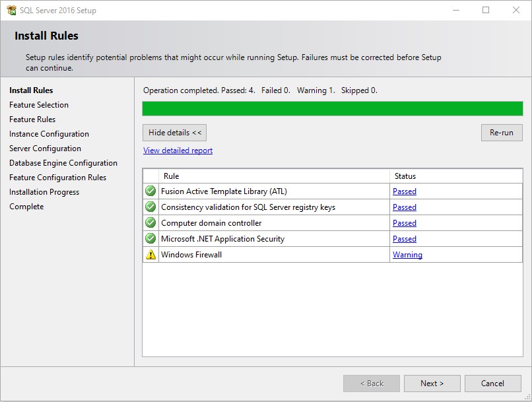Open Passed status for Fusion ATL rule

pos(404,191)
